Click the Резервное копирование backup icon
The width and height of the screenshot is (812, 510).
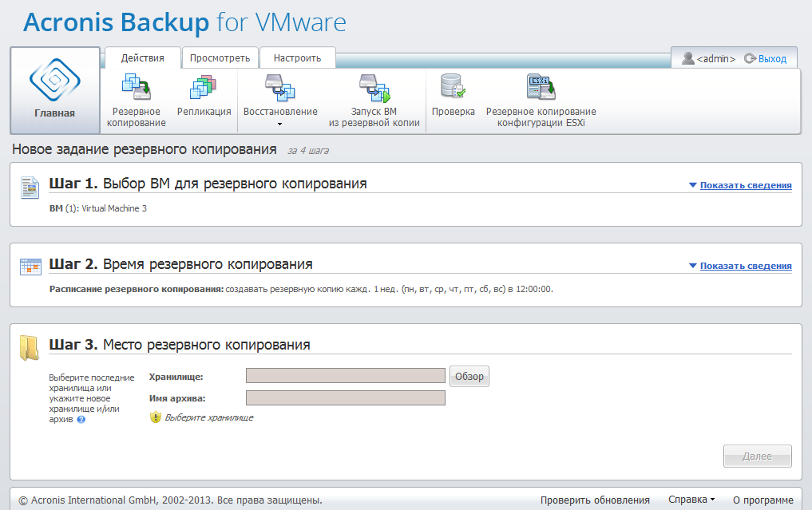click(137, 86)
